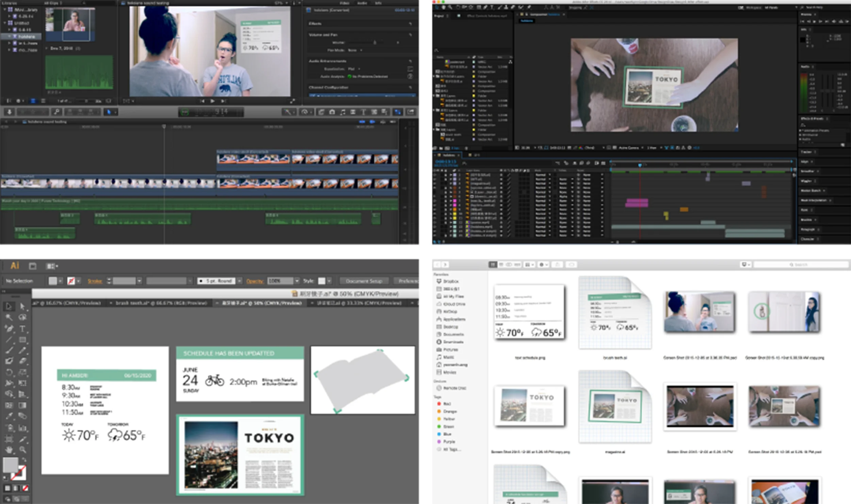Toggle filmstrip view in Final Cut browser
851x504 pixels.
coord(33,101)
